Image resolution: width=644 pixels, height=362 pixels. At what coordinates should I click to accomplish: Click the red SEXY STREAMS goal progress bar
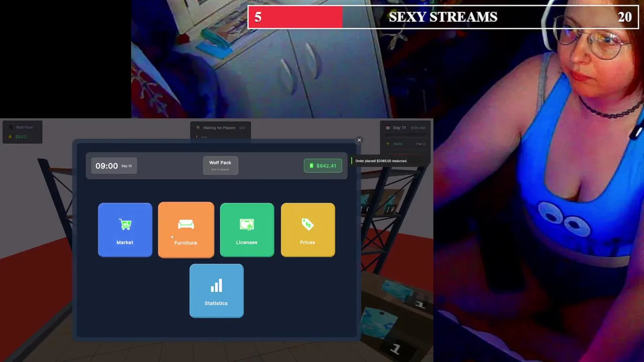coord(295,17)
